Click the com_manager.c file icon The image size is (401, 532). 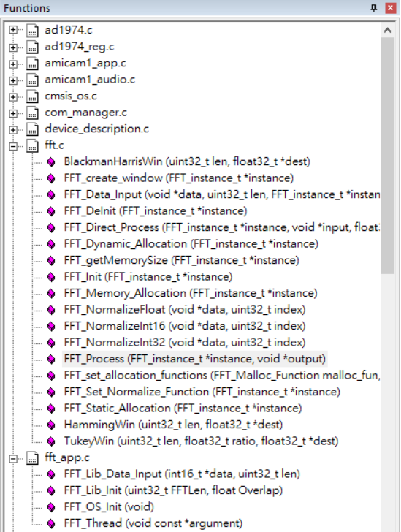[33, 113]
